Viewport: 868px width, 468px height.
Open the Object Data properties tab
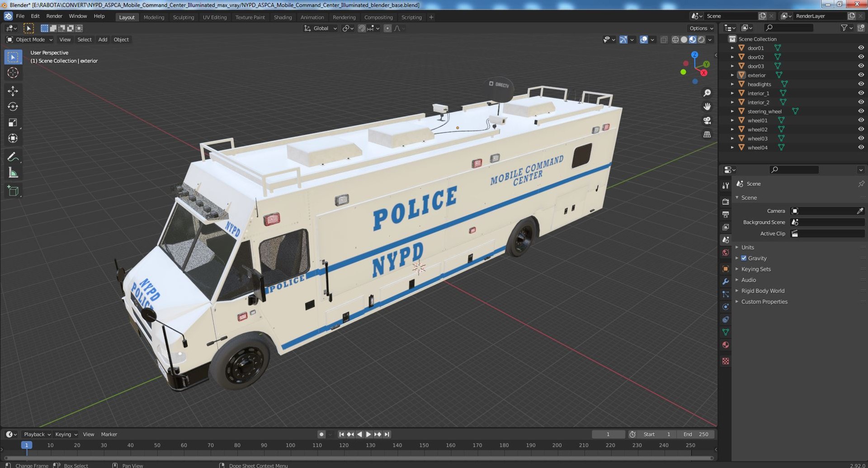[726, 332]
